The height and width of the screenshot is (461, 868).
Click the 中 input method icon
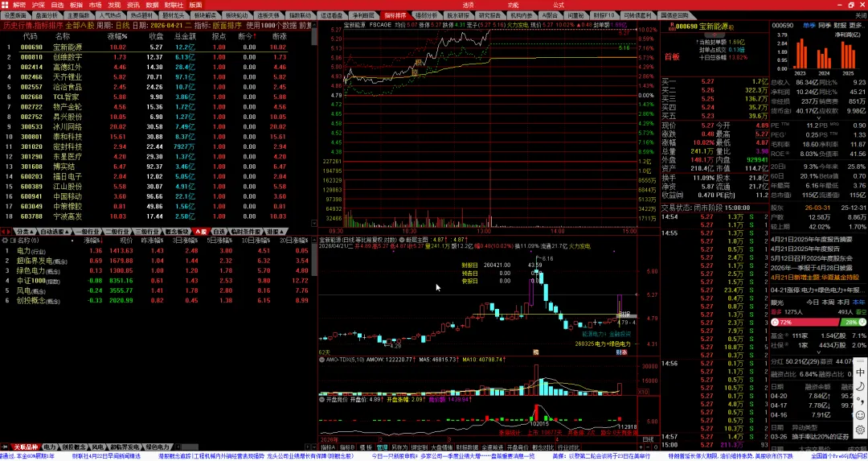click(860, 372)
